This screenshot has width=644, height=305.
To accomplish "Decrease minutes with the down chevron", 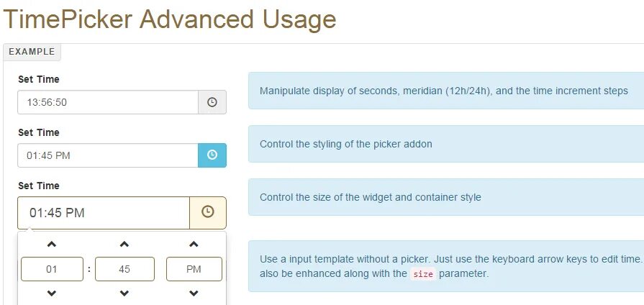I will coord(124,293).
